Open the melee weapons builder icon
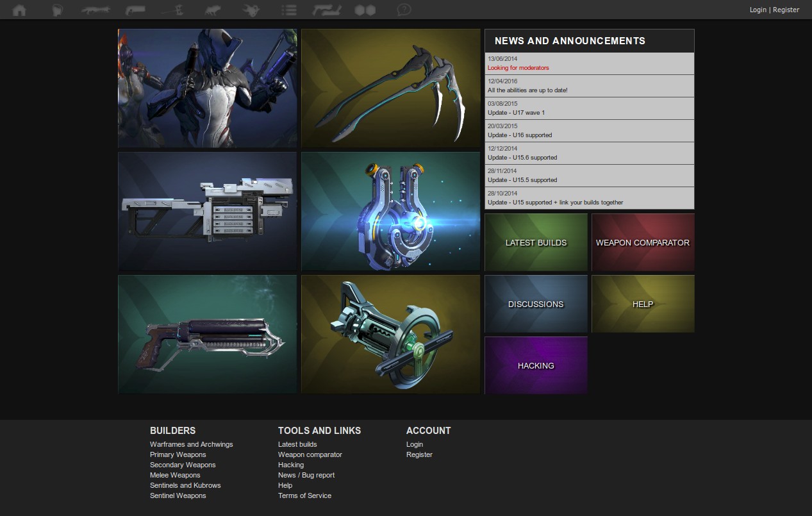 (x=173, y=10)
